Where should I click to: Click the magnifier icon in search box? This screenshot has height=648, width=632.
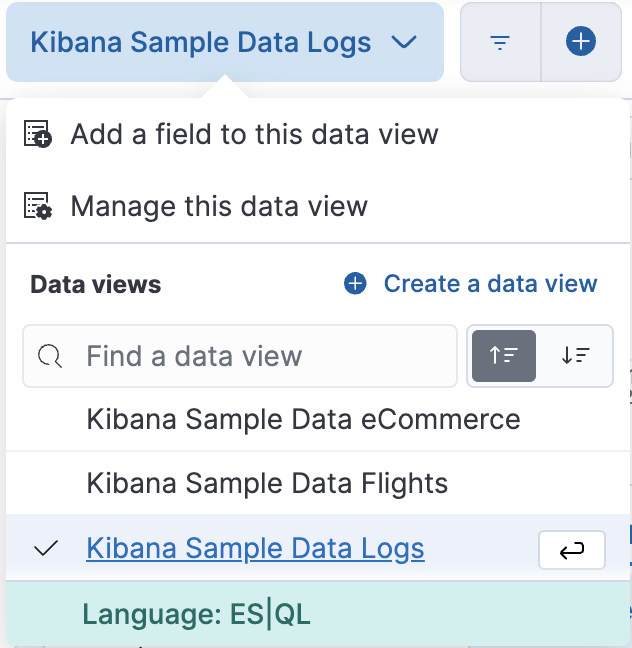click(x=50, y=356)
